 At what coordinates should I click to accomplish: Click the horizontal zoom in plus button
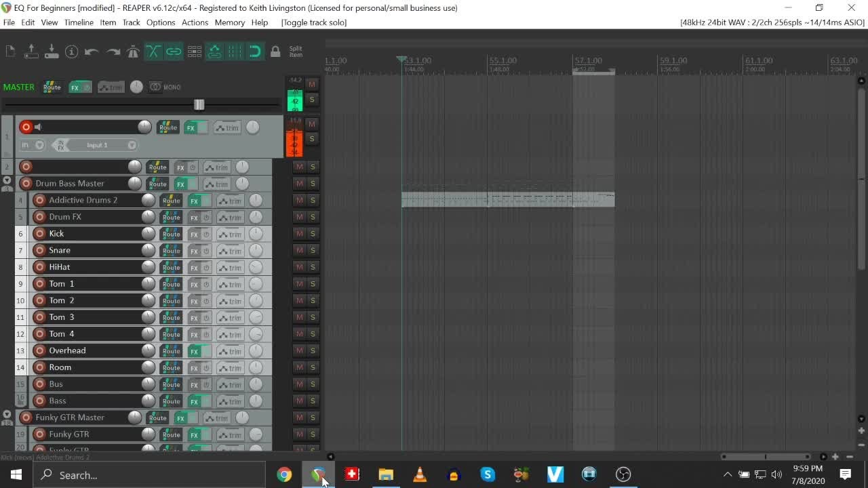tap(835, 457)
